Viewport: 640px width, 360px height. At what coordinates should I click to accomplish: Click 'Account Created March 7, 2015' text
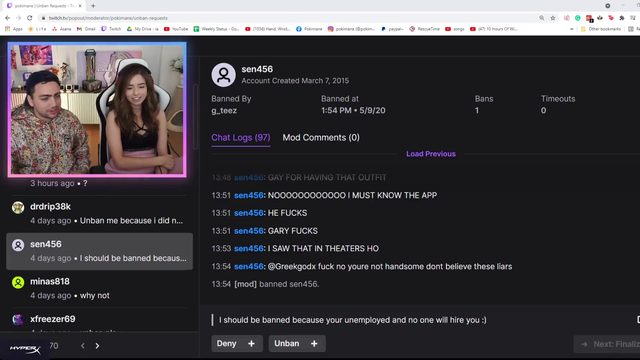(x=295, y=81)
